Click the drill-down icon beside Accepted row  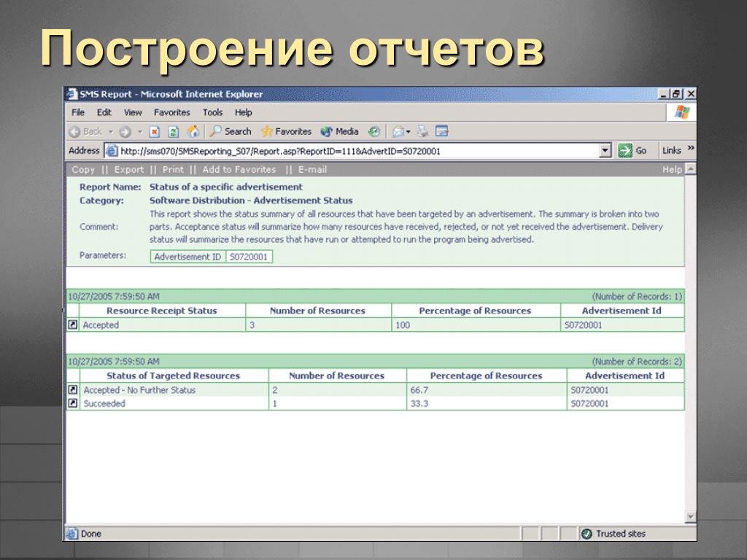72,324
